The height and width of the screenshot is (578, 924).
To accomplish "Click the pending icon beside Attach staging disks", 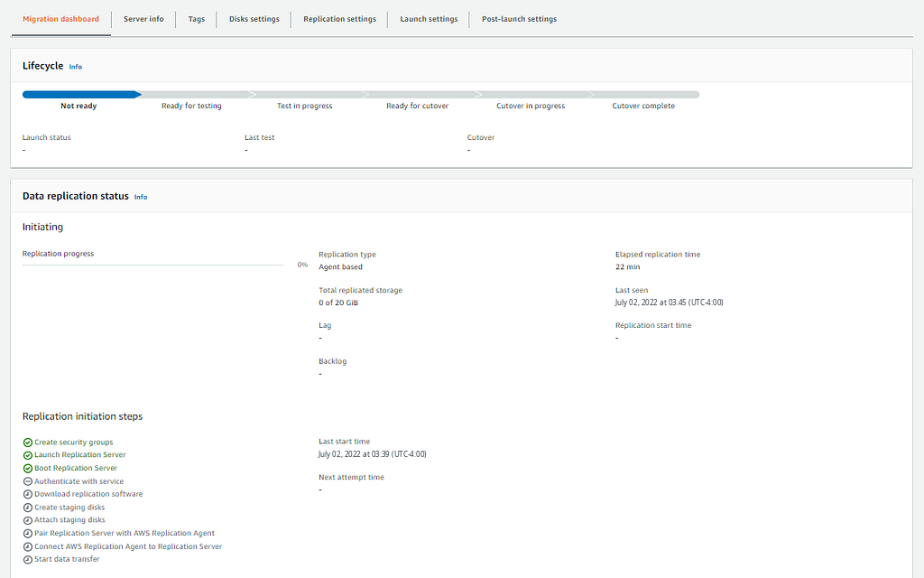I will 28,520.
